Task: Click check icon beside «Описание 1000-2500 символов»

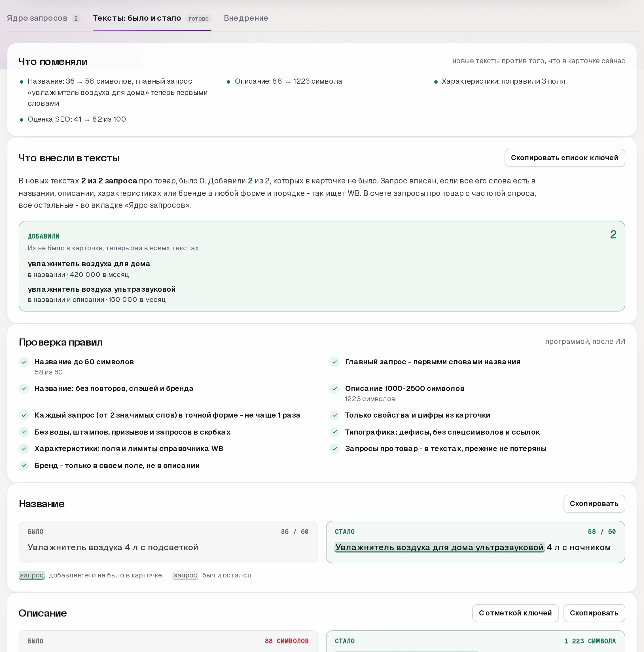Action: click(x=334, y=389)
